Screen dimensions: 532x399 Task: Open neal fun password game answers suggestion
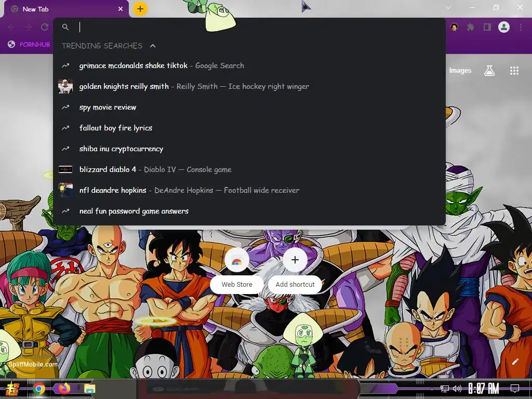coord(249,211)
